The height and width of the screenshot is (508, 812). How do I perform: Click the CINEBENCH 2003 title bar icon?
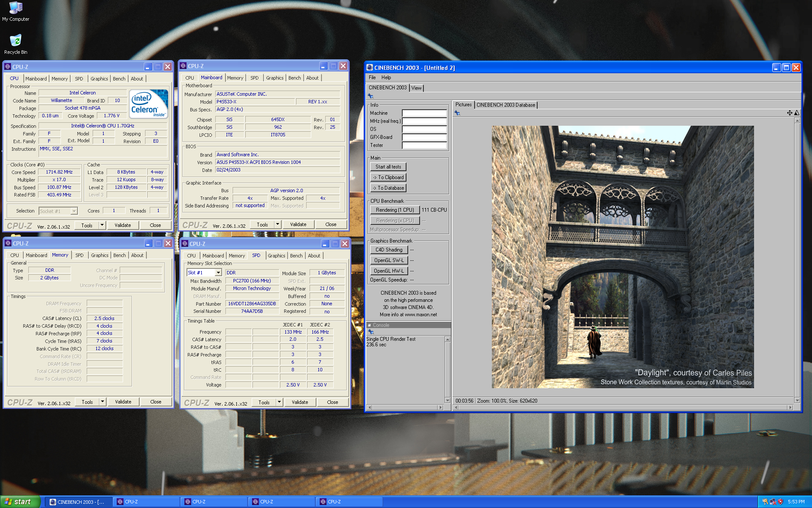tap(370, 68)
